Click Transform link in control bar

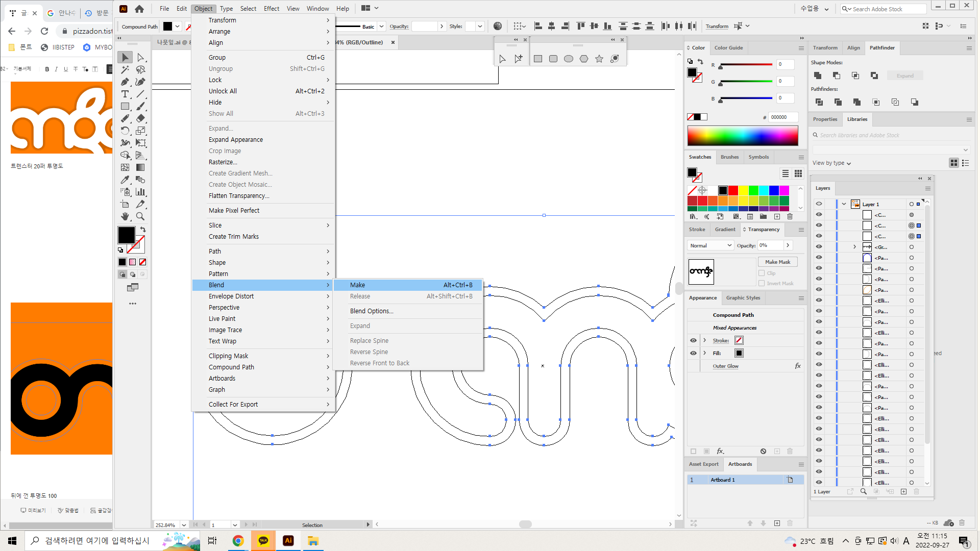point(717,27)
